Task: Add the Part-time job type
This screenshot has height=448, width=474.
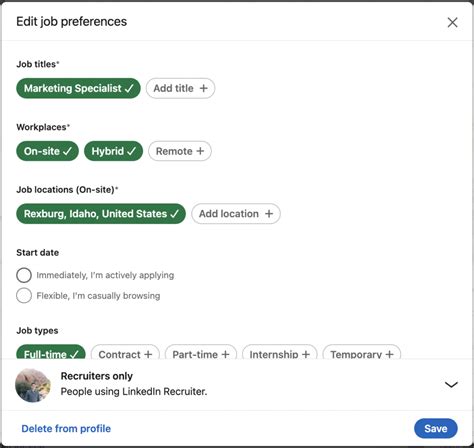Action: pyautogui.click(x=201, y=353)
